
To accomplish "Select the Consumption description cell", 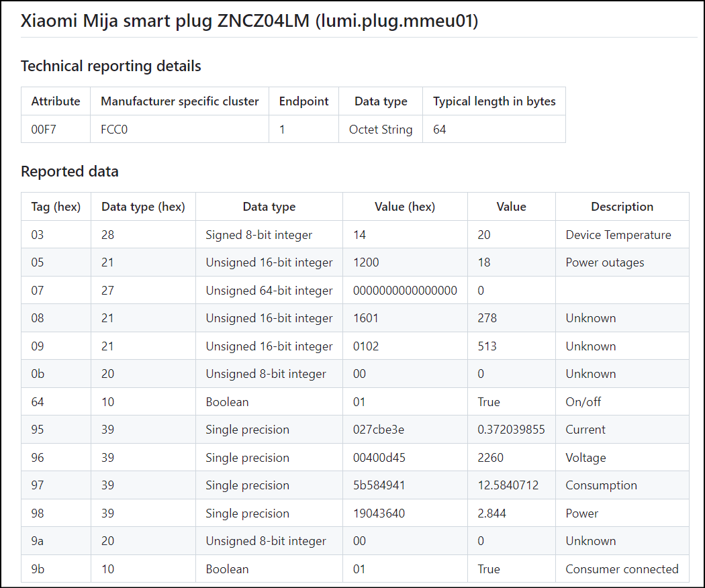I will [601, 485].
